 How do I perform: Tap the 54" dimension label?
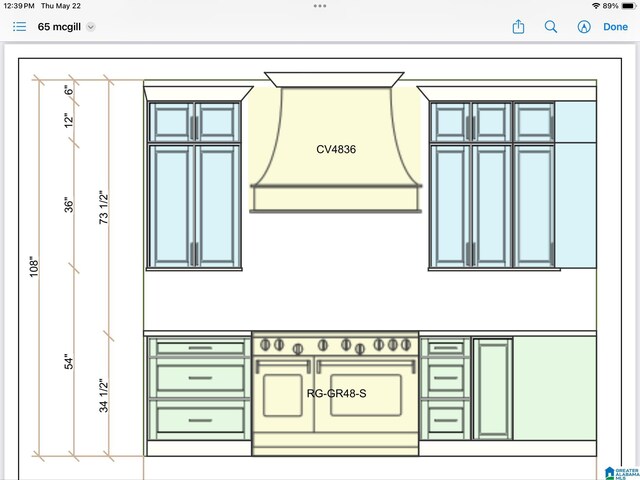[69, 362]
